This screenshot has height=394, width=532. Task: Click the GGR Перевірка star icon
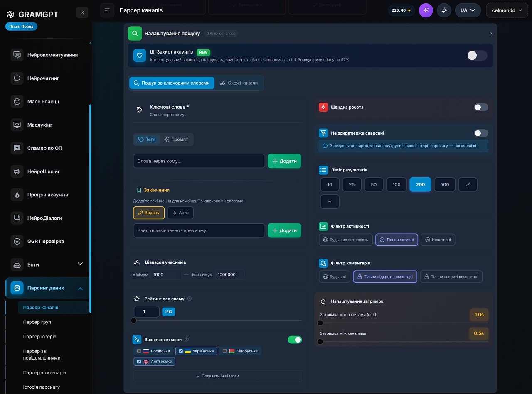coord(17,241)
